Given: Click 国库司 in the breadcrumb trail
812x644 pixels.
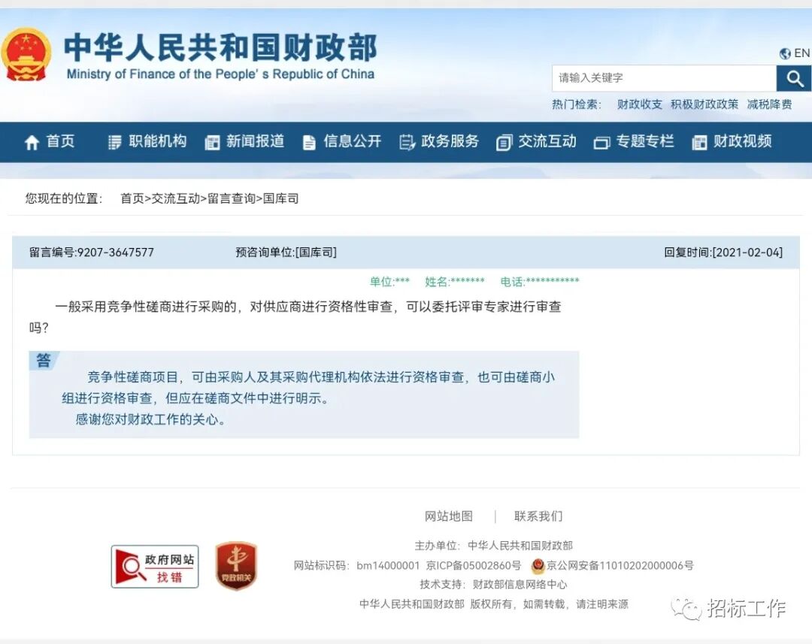Looking at the screenshot, I should 282,198.
